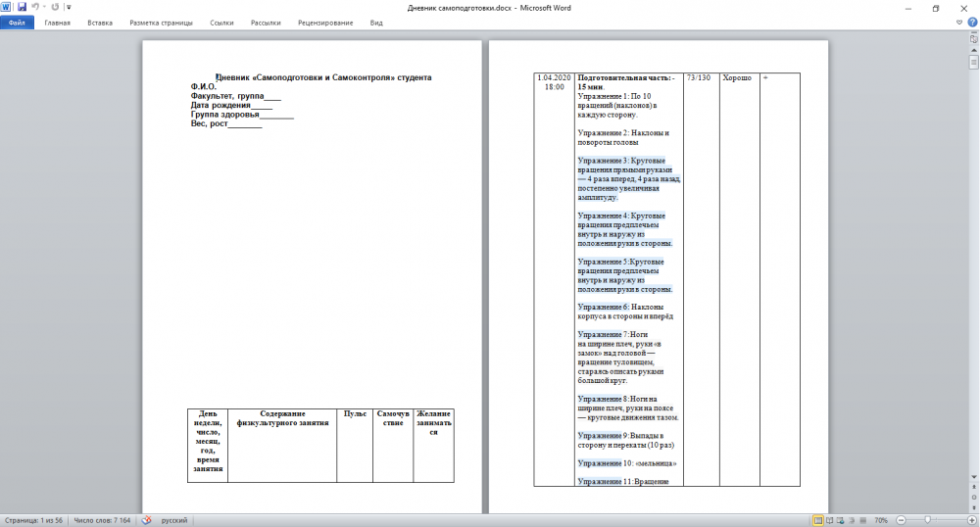Click the Упражнение 9 lunges paragraph
The image size is (980, 527).
[x=625, y=440]
